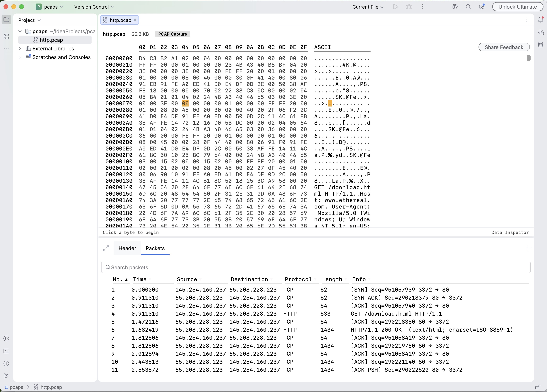
Task: Open the AI Assistant swirl icon
Action: tap(455, 7)
